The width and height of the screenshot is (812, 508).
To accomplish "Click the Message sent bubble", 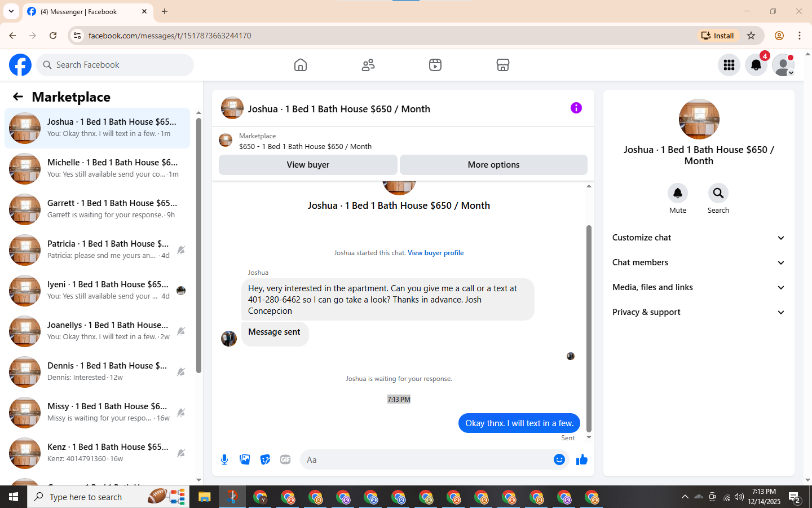I will click(x=275, y=334).
